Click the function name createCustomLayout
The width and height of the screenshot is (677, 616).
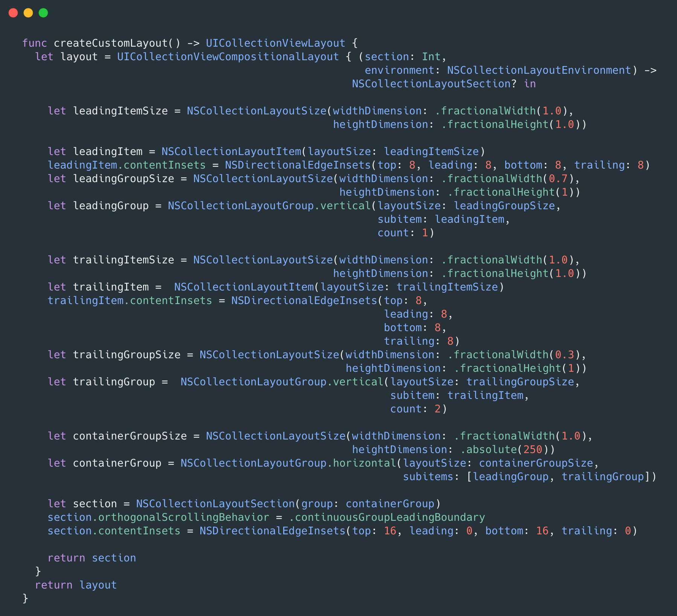[111, 43]
